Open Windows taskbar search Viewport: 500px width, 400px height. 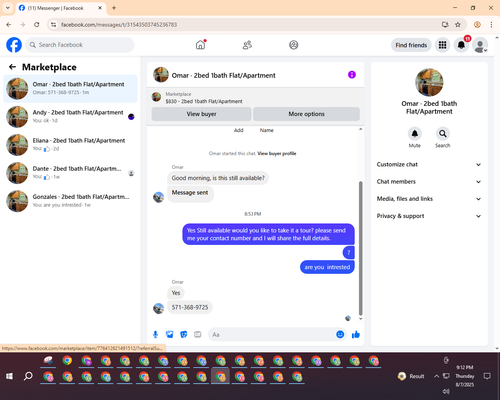click(28, 376)
